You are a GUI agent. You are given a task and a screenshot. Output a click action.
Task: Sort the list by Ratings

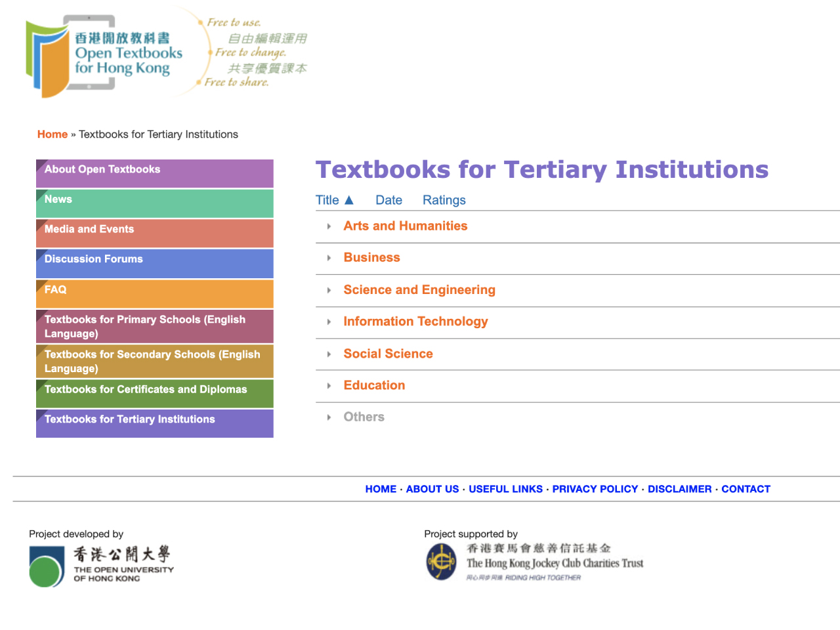[x=444, y=200]
